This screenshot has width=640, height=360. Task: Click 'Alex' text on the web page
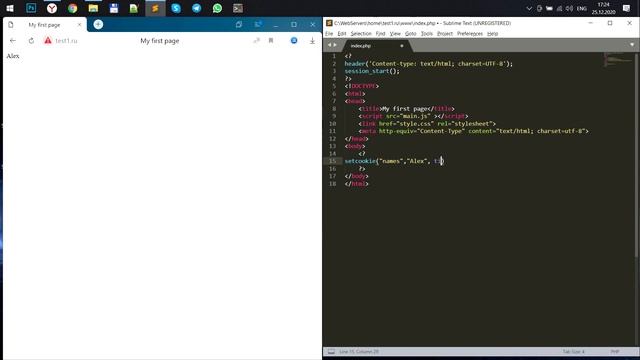[x=13, y=56]
